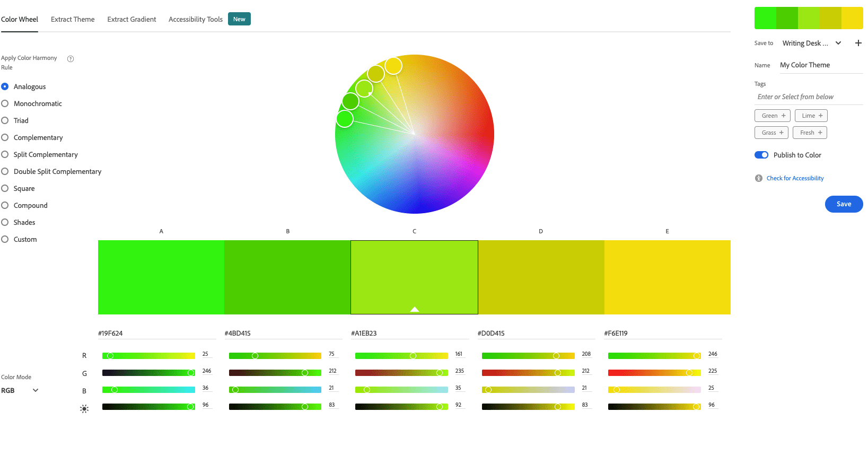
Task: Add the Green tag with its plus icon
Action: click(783, 116)
